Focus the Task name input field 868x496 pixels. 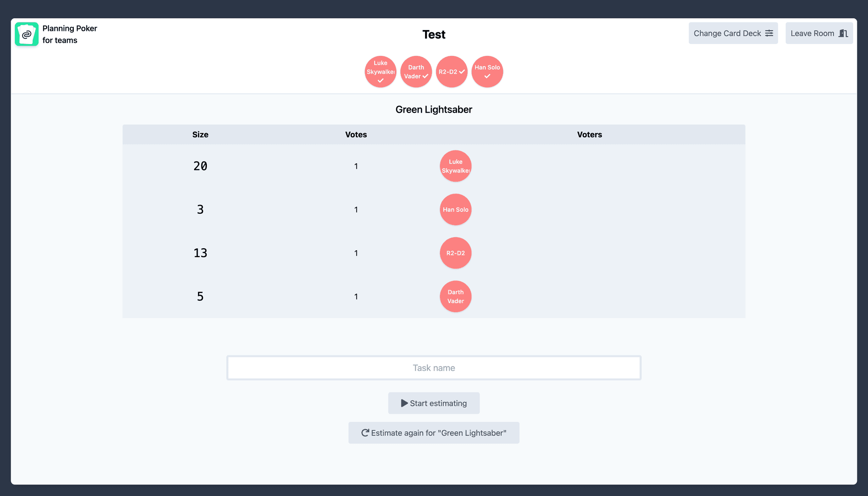(x=434, y=368)
